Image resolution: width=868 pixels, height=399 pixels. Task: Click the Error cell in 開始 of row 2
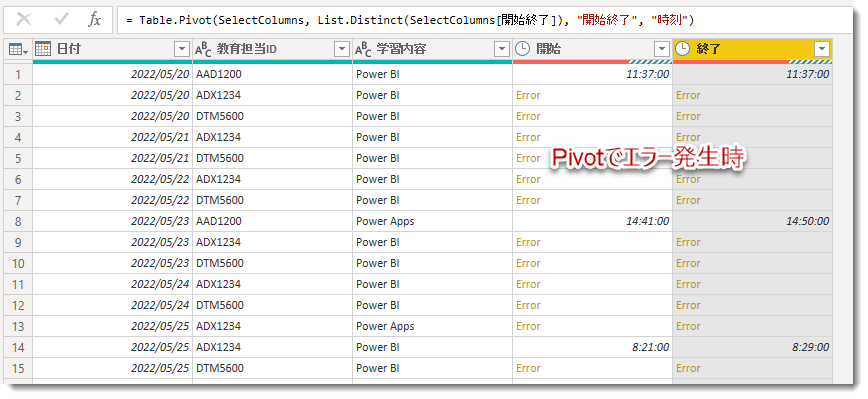(x=592, y=95)
